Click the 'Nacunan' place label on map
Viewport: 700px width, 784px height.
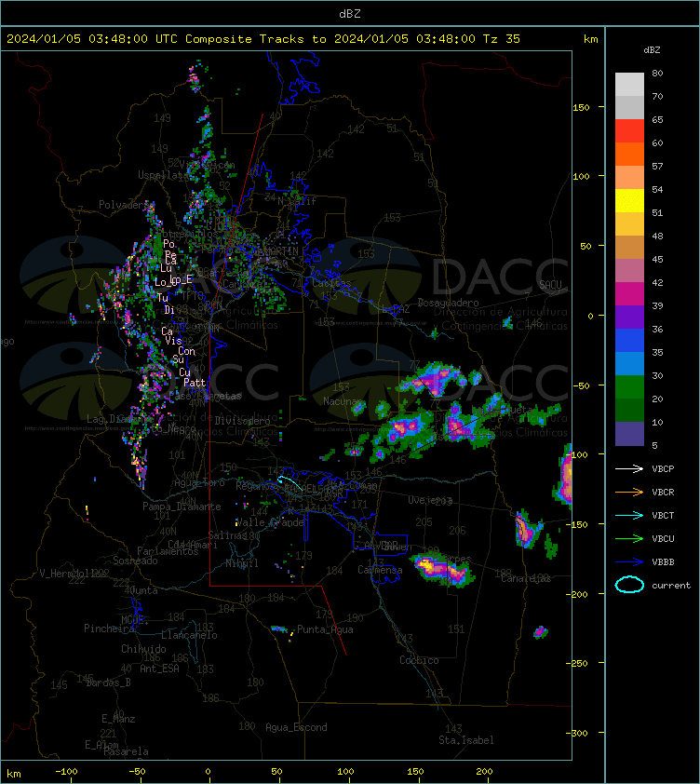click(x=343, y=401)
